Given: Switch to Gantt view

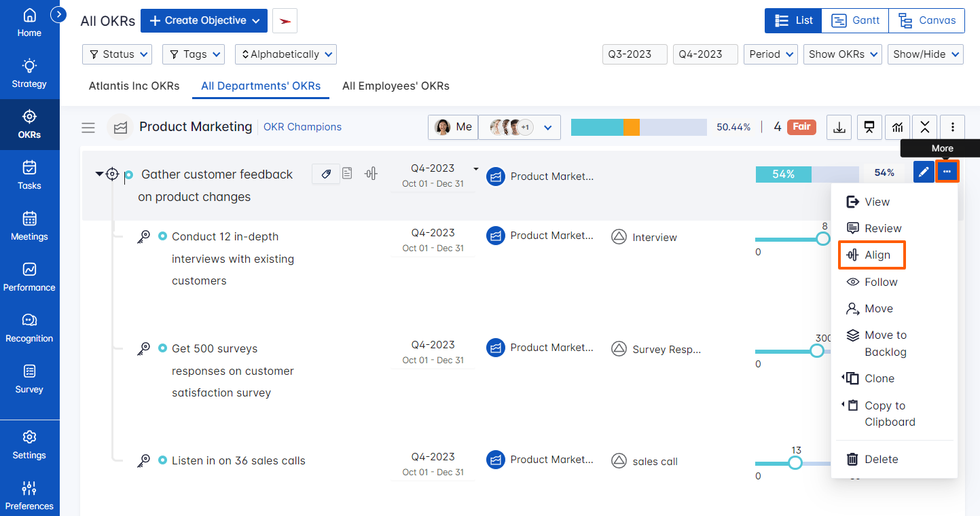Looking at the screenshot, I should point(857,20).
